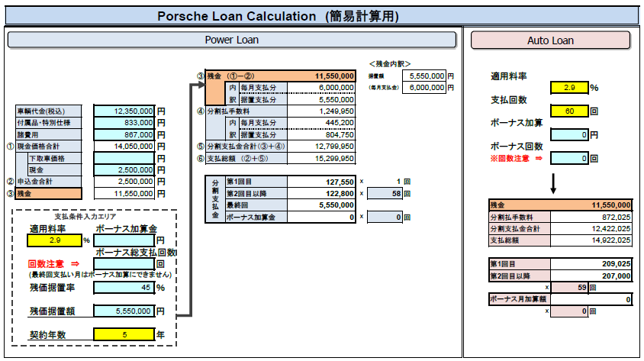Select 現金価格合計 value 14,050,000
Viewport: 644px width, 361px height.
[x=124, y=147]
